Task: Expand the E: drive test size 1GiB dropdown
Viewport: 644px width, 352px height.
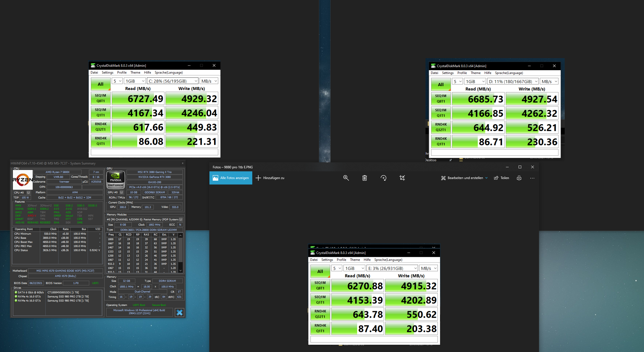Action: click(354, 268)
